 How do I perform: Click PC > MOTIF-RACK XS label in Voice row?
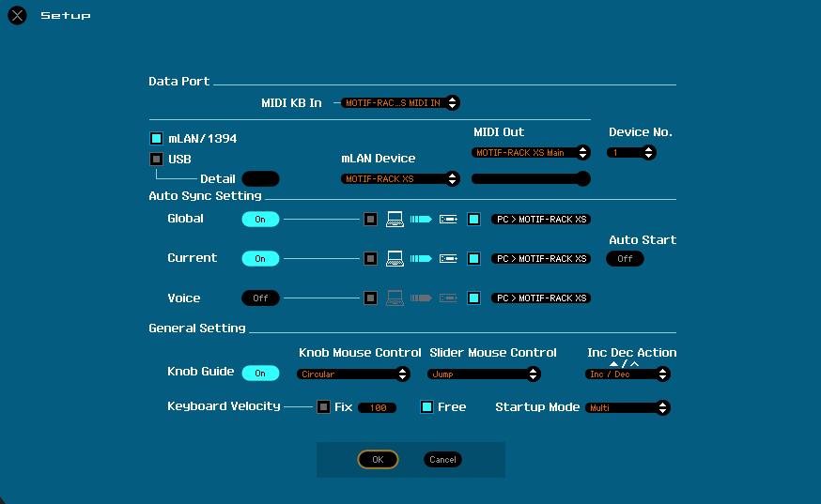tap(541, 298)
